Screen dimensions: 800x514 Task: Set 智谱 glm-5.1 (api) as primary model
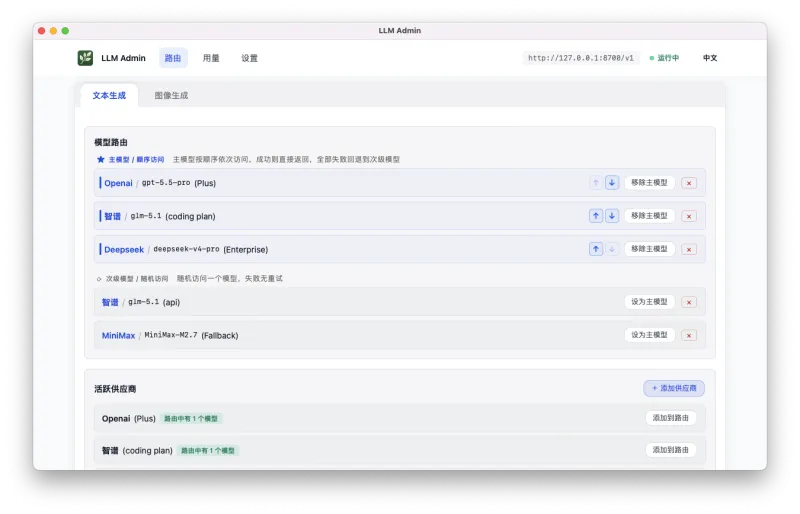coord(649,302)
